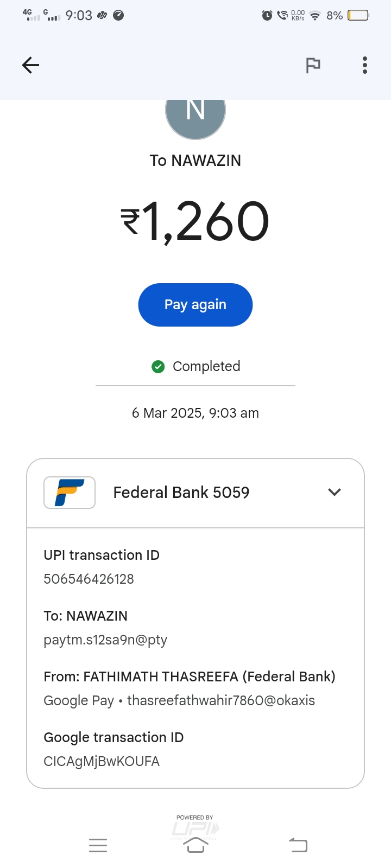Tap the home navigation icon

point(195,845)
